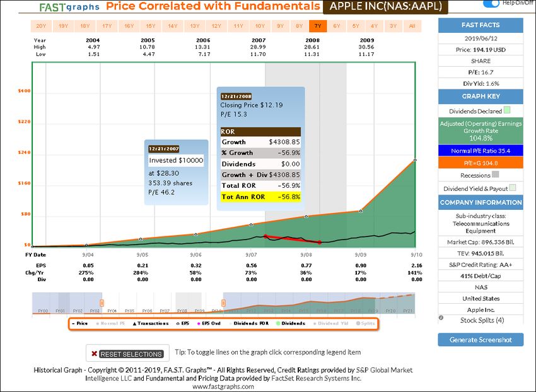The height and width of the screenshot is (392, 536).
Task: Toggle the Dividends legend item
Action: coord(291,323)
